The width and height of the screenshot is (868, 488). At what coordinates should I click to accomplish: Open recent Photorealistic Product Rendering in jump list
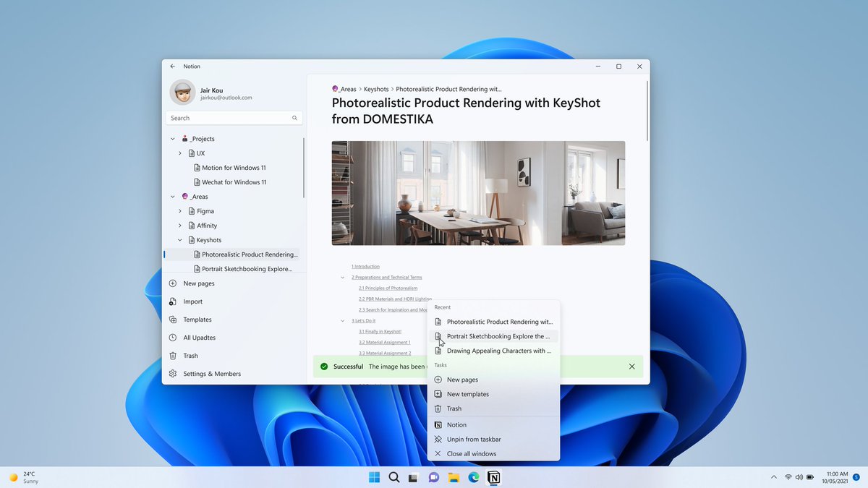tap(493, 322)
